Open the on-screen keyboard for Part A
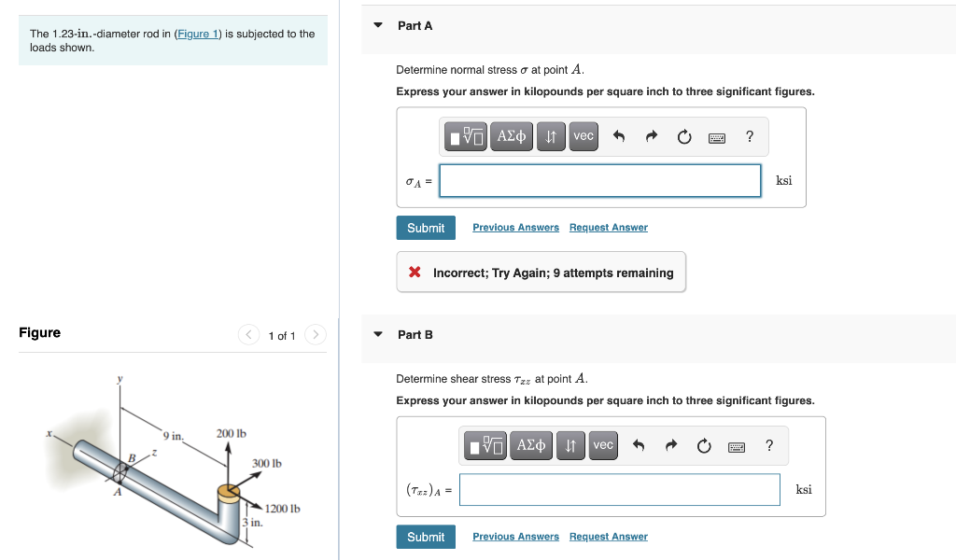The width and height of the screenshot is (956, 560). click(x=717, y=135)
